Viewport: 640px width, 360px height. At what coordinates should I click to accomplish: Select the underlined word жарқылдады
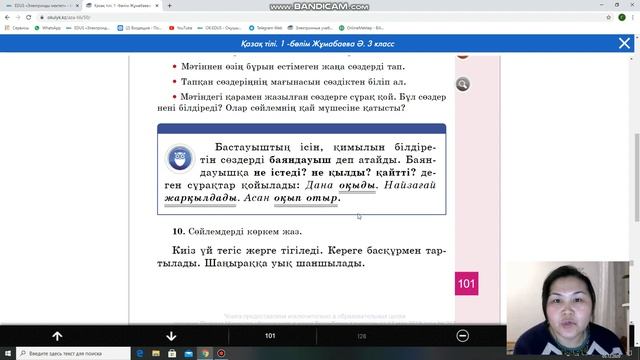[x=200, y=198]
